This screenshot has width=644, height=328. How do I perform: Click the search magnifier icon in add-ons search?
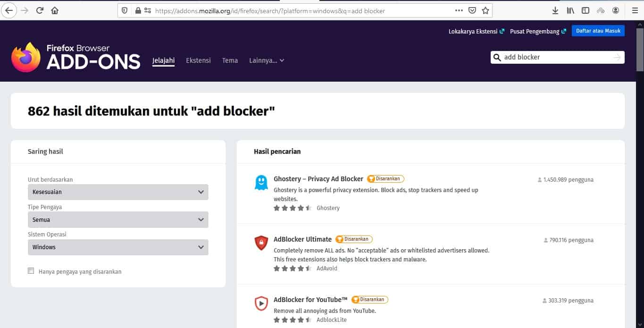coord(497,58)
